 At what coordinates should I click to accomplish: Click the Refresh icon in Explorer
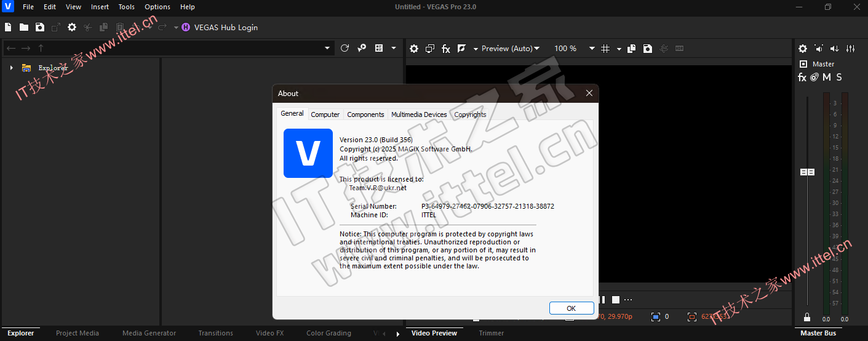click(344, 48)
